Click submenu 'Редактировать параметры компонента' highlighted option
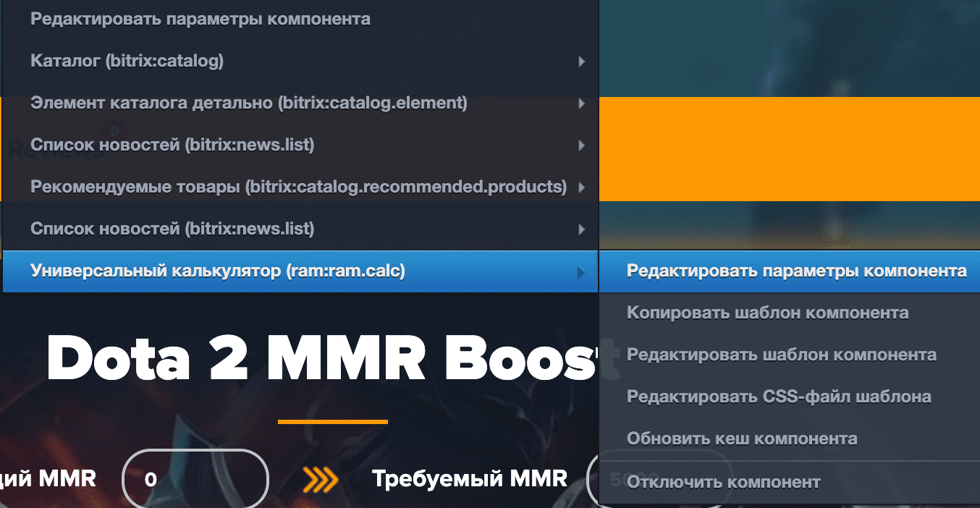 pos(790,271)
